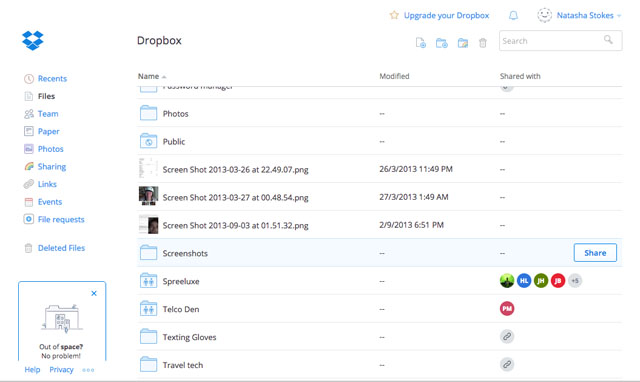
Task: Click the Events calendar icon
Action: 29,202
